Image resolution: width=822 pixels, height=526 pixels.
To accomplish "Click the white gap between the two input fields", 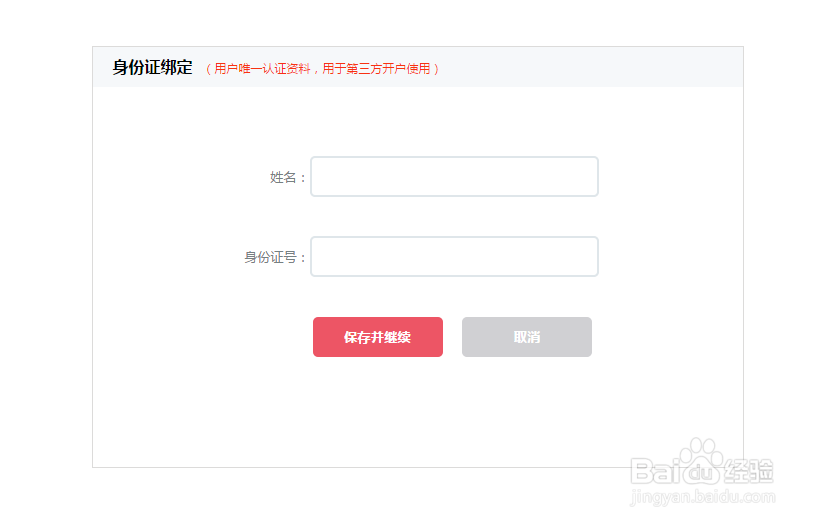I will 454,216.
